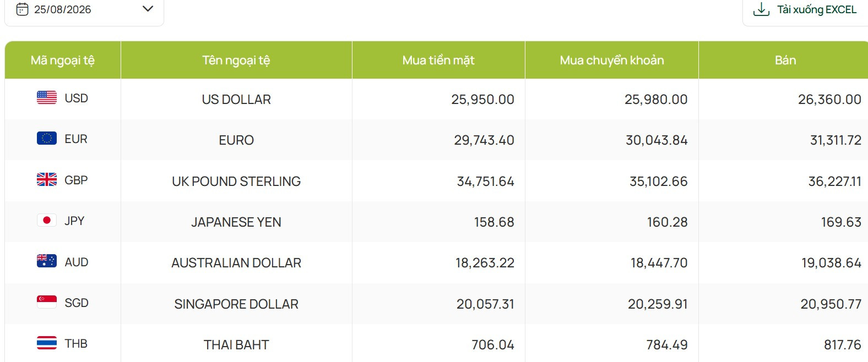Select the Mã ngoại tệ column header
868x362 pixels.
point(63,60)
